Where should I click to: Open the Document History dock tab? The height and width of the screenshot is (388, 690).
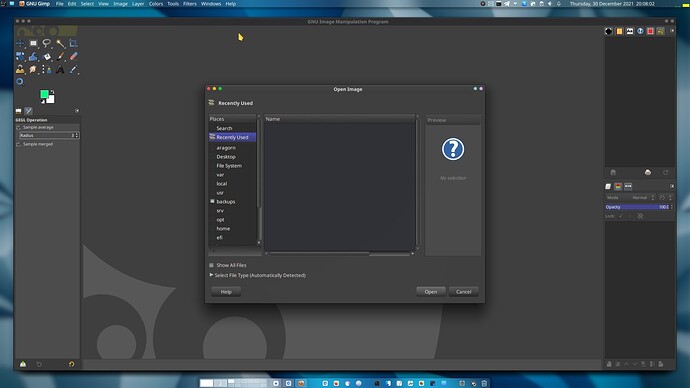coord(640,31)
